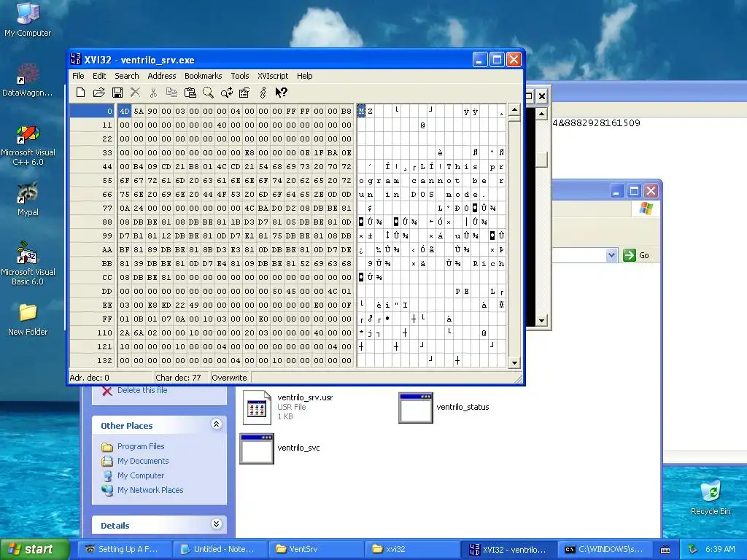Open the XVIscript menu
The width and height of the screenshot is (747, 560).
[x=273, y=76]
